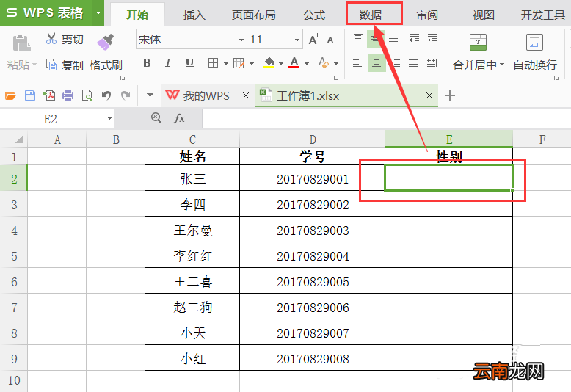Close the 工作簿1.xlsx tab

tap(429, 96)
